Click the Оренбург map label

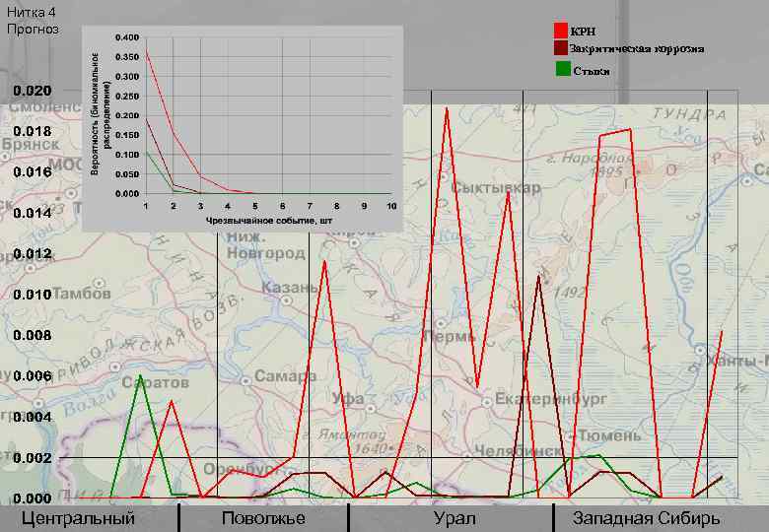(x=241, y=469)
